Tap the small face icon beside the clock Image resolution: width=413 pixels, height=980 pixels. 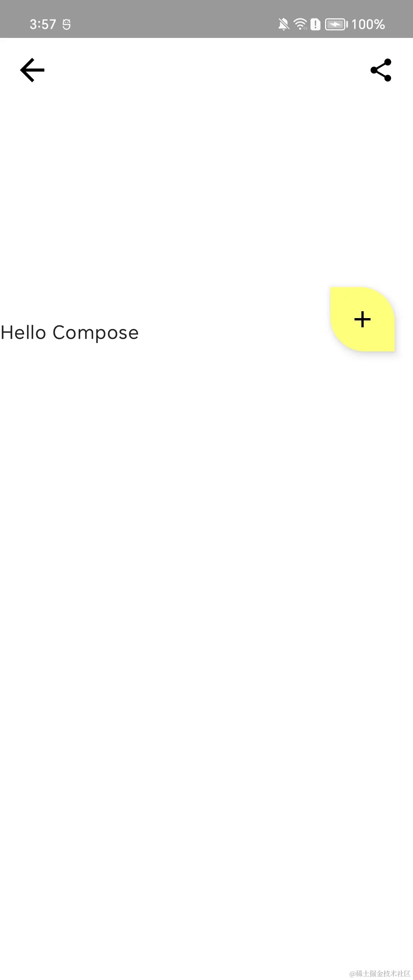67,24
